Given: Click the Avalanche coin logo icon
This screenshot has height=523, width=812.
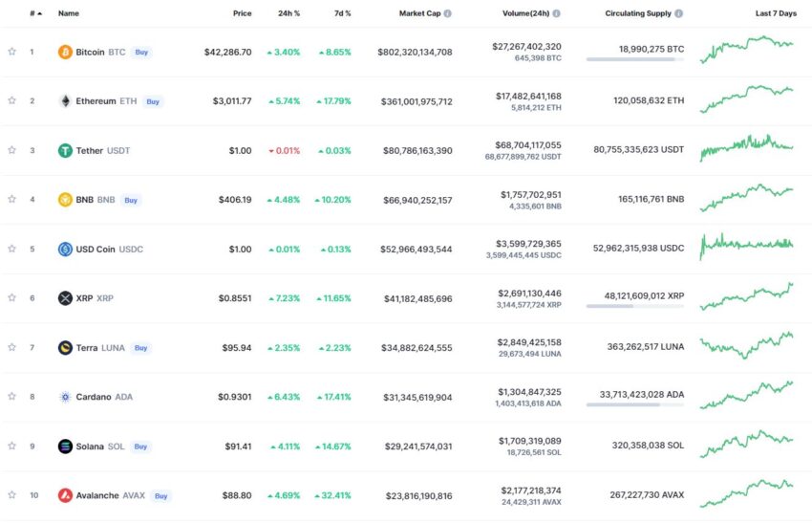Looking at the screenshot, I should pyautogui.click(x=65, y=495).
